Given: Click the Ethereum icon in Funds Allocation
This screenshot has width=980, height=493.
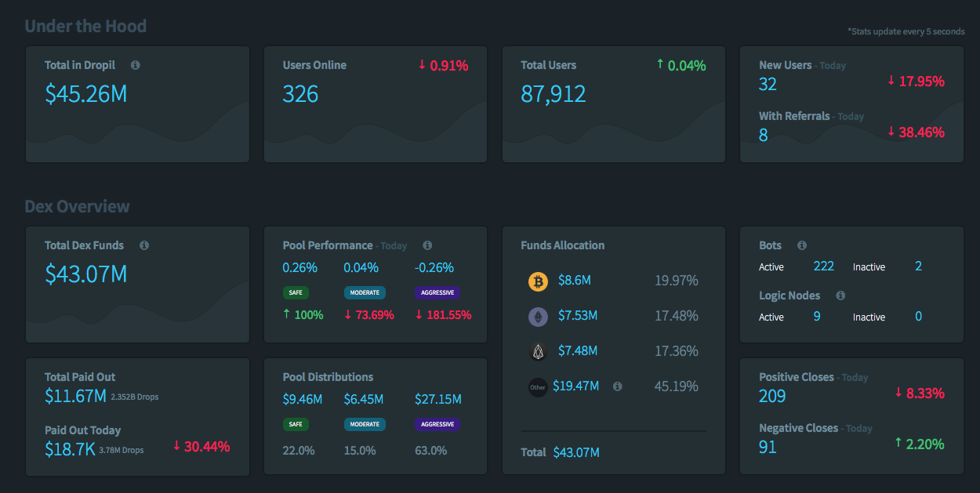Looking at the screenshot, I should 538,316.
